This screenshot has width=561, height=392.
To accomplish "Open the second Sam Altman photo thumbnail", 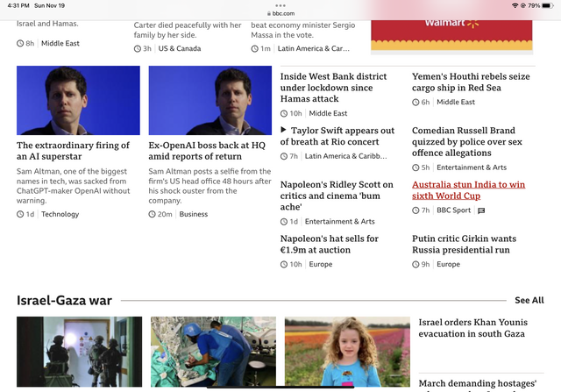I will click(210, 100).
